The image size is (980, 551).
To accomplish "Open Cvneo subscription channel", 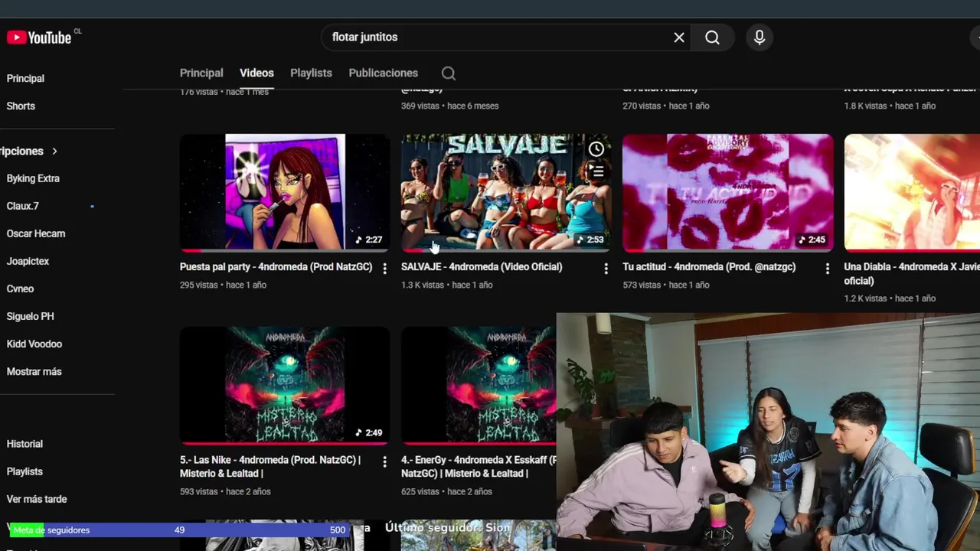I will 20,289.
